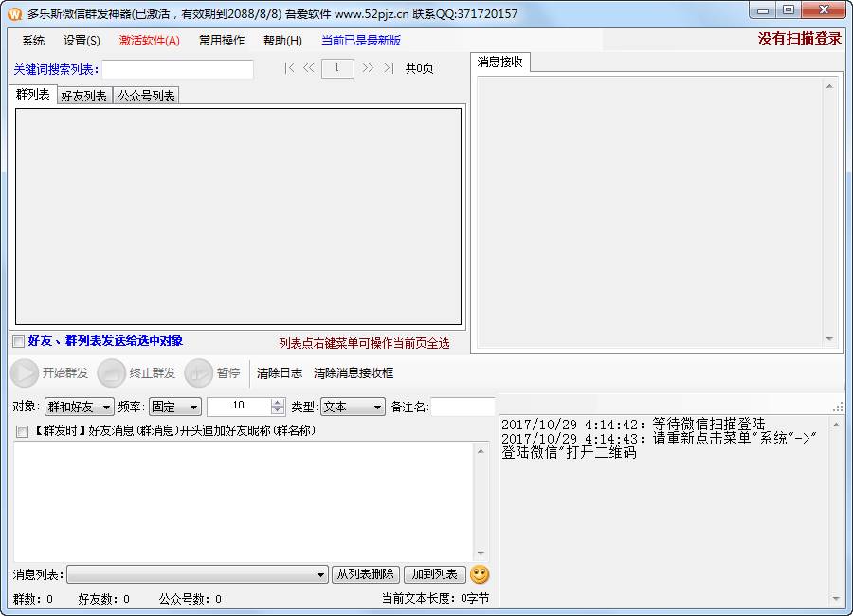Click message text area scroll-up arrow
This screenshot has height=616, width=853.
click(x=481, y=451)
